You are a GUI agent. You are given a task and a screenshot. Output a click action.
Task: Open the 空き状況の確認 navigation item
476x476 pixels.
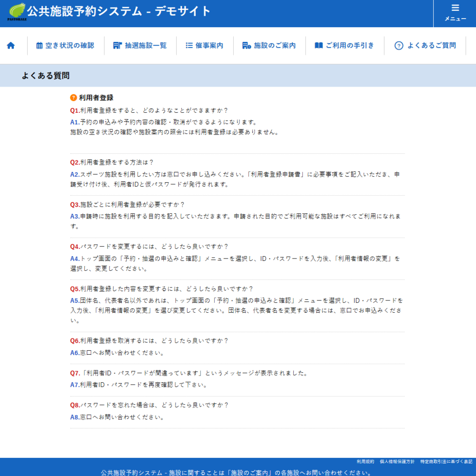(x=69, y=46)
